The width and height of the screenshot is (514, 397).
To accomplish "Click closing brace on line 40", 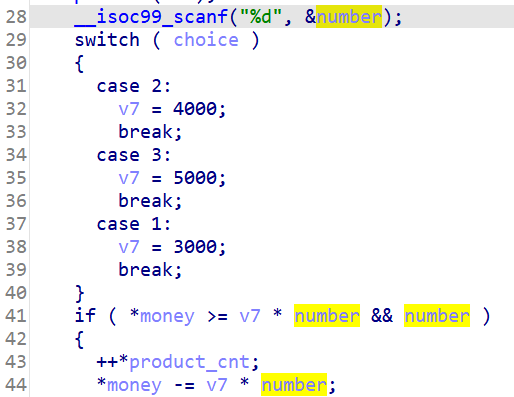I will click(79, 293).
